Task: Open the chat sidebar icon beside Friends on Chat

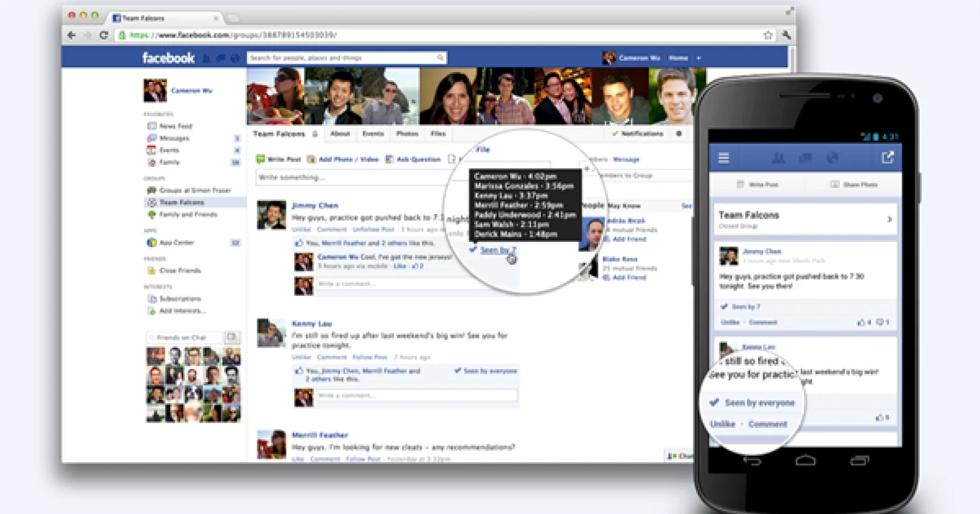Action: [x=232, y=338]
